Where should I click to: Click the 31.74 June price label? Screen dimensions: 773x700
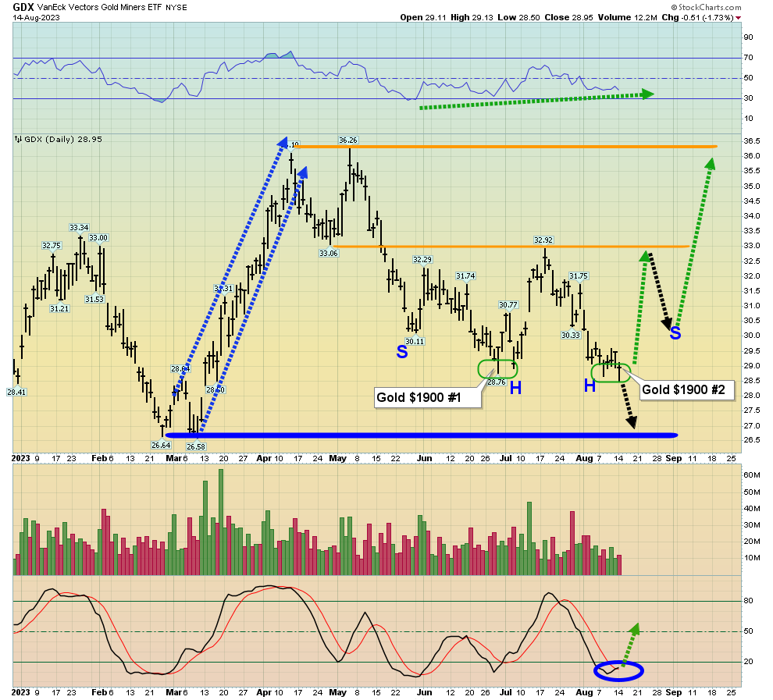(465, 275)
